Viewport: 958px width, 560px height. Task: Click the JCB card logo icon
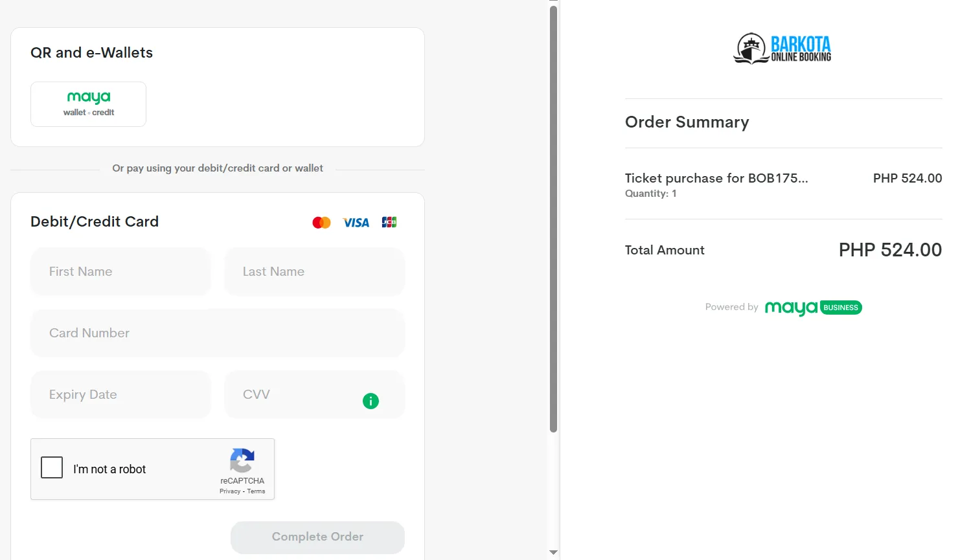point(389,222)
